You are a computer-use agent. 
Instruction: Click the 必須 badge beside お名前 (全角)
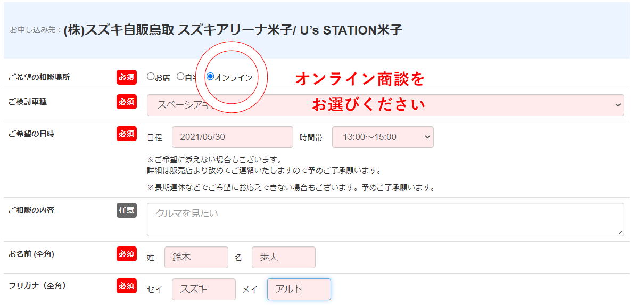[x=127, y=254]
